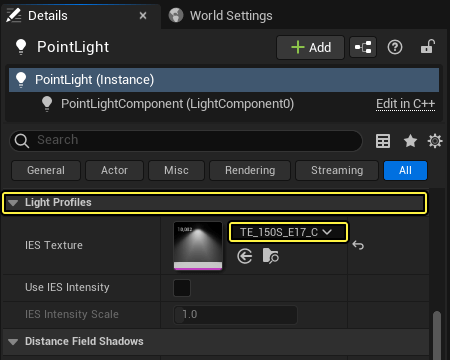This screenshot has width=450, height=360.
Task: Select the Rendering filter category
Action: tap(250, 170)
